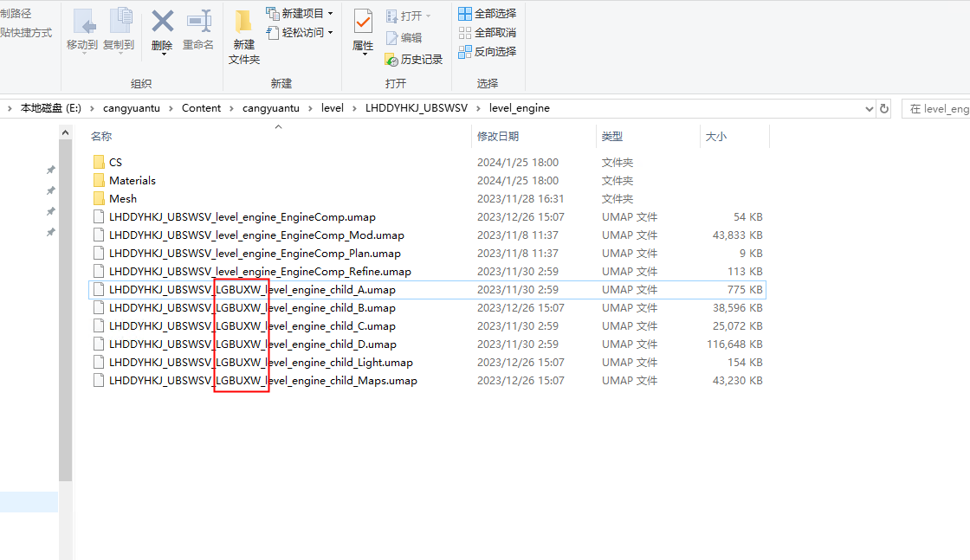Click Paste shortcut (贴快捷方式) in ribbon
This screenshot has height=560, width=970.
(x=26, y=32)
